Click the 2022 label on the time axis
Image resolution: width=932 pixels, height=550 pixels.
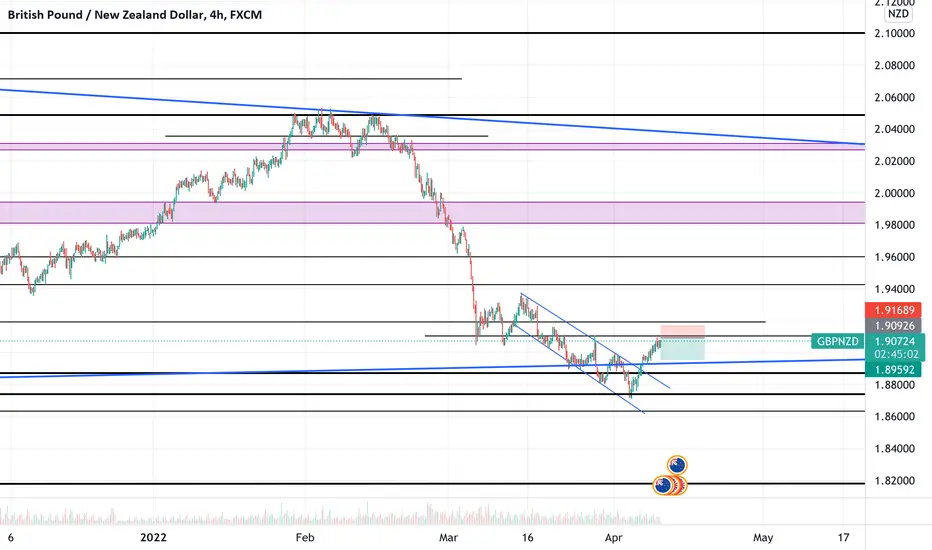pyautogui.click(x=153, y=538)
